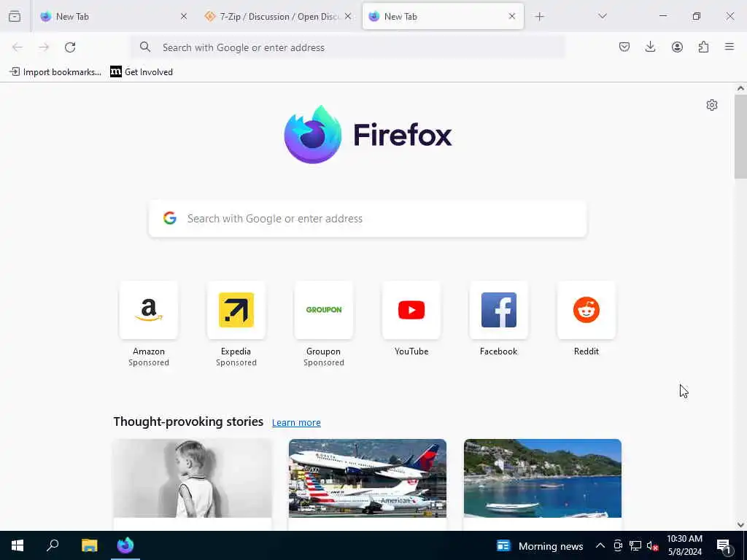Click the search magnifier in address bar
This screenshot has height=560, width=747.
[145, 47]
